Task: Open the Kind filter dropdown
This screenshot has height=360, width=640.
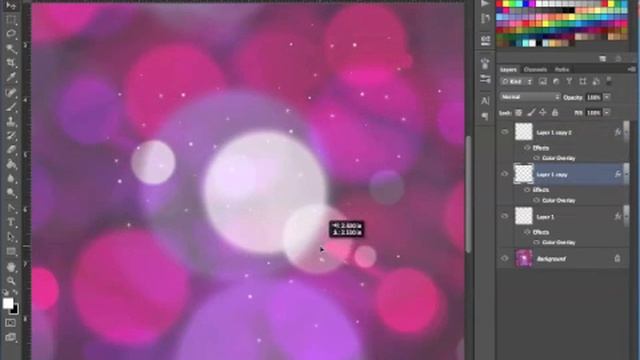Action: pyautogui.click(x=518, y=82)
